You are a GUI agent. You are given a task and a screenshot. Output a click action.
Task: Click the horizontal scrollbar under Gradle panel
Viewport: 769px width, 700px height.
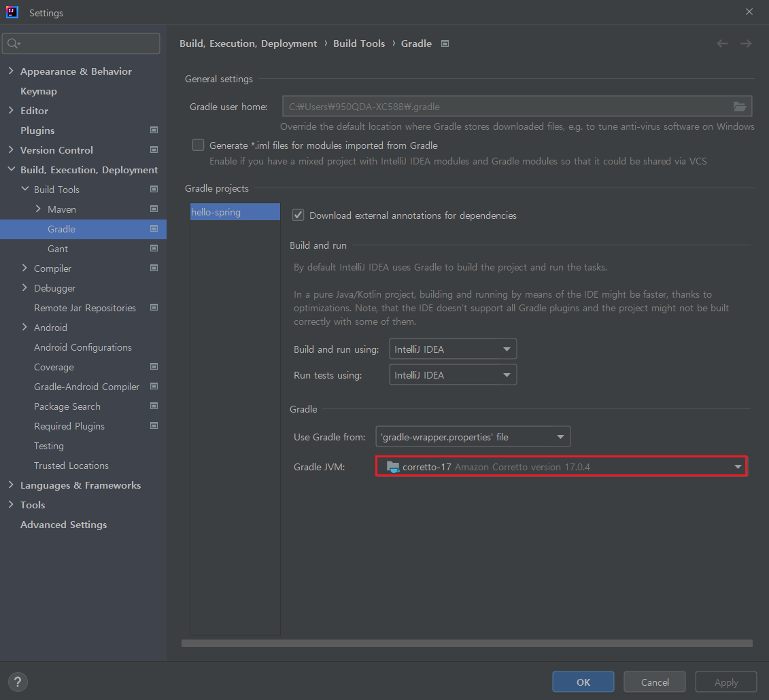(x=467, y=643)
